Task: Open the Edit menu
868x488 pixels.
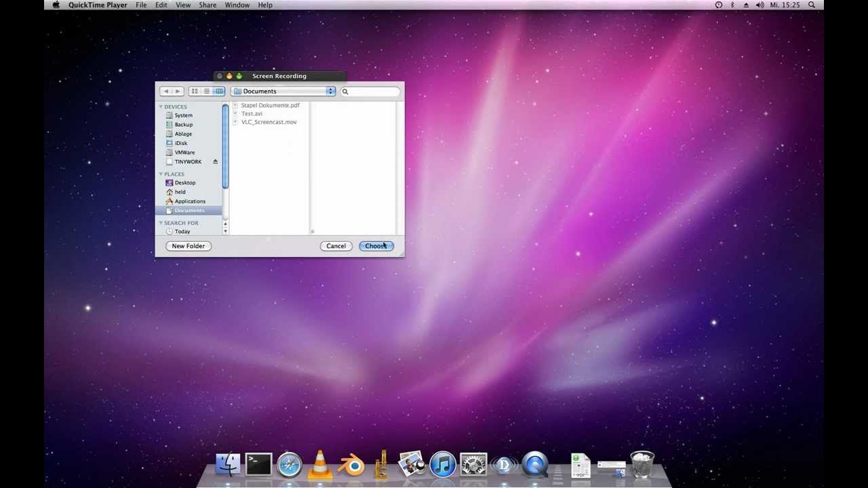Action: pyautogui.click(x=161, y=5)
